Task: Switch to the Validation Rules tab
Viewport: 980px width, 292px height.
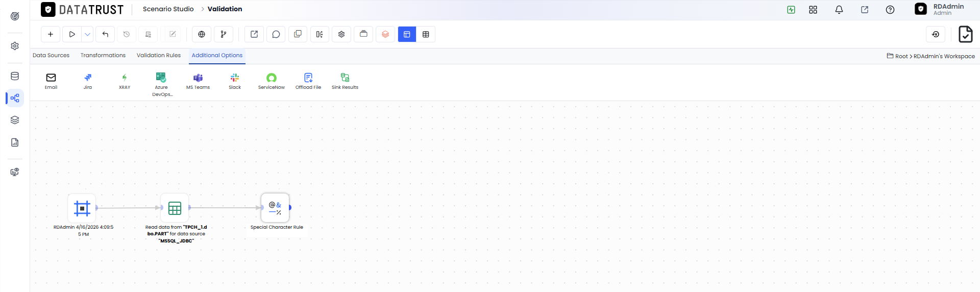Action: tap(159, 55)
